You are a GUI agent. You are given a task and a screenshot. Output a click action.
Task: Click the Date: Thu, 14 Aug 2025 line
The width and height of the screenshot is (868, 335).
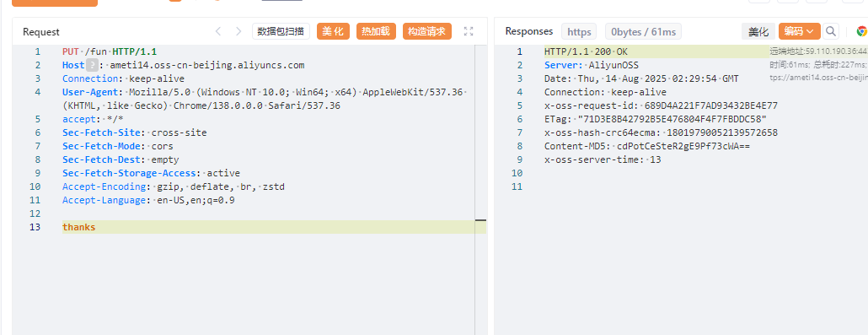point(641,78)
